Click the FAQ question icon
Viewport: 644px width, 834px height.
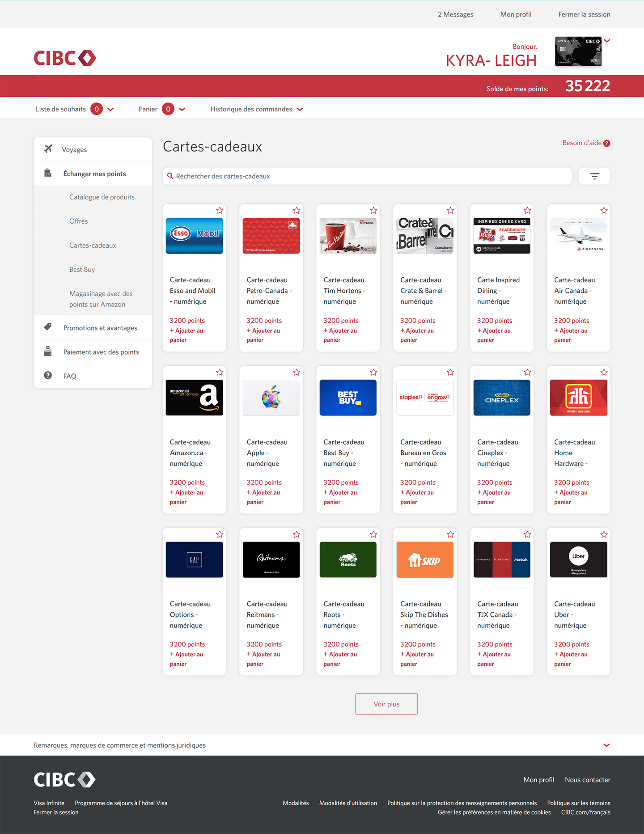point(48,375)
